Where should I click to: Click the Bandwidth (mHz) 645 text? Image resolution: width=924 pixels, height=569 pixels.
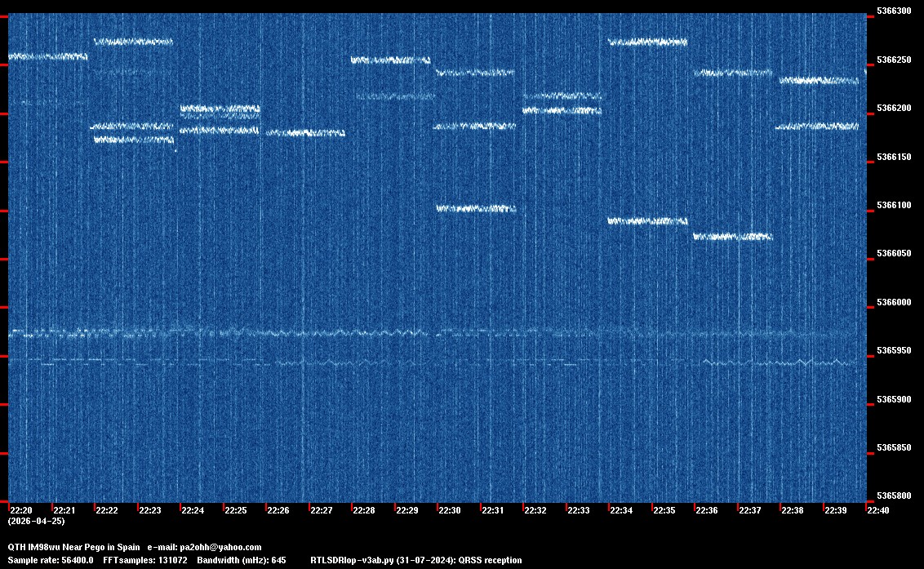click(x=242, y=561)
